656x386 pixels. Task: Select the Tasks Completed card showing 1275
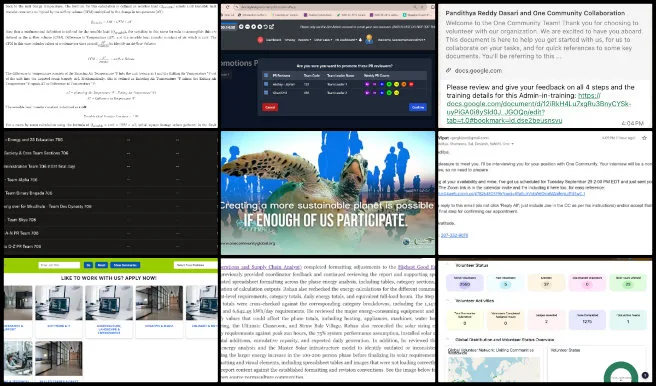[587, 320]
